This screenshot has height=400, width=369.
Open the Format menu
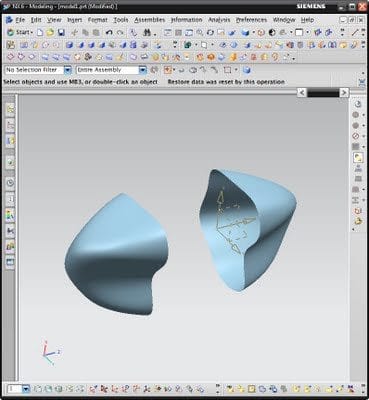point(98,20)
